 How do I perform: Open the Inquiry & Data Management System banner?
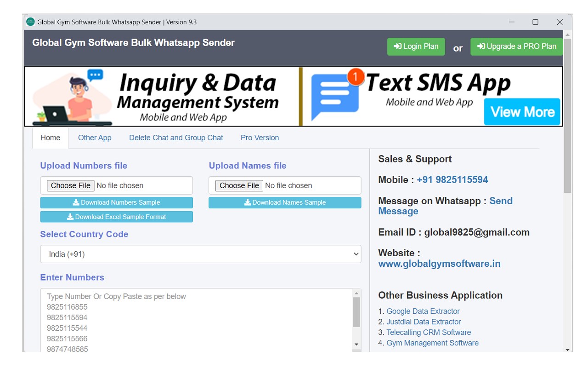(x=162, y=97)
